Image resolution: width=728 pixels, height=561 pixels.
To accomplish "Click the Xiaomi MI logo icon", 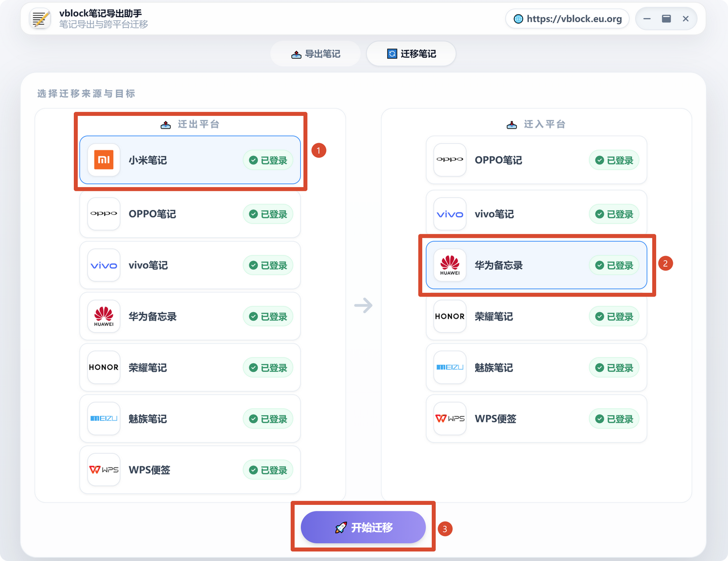I will coord(104,160).
